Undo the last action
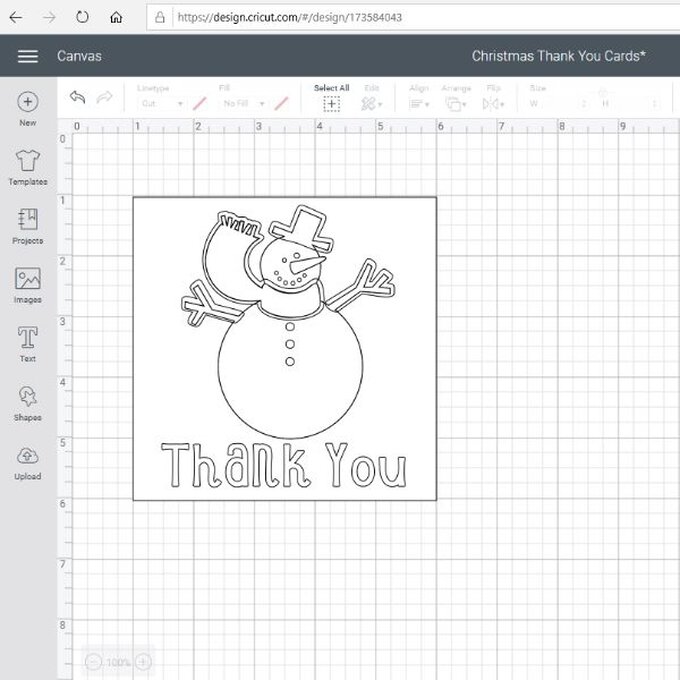 coord(78,97)
